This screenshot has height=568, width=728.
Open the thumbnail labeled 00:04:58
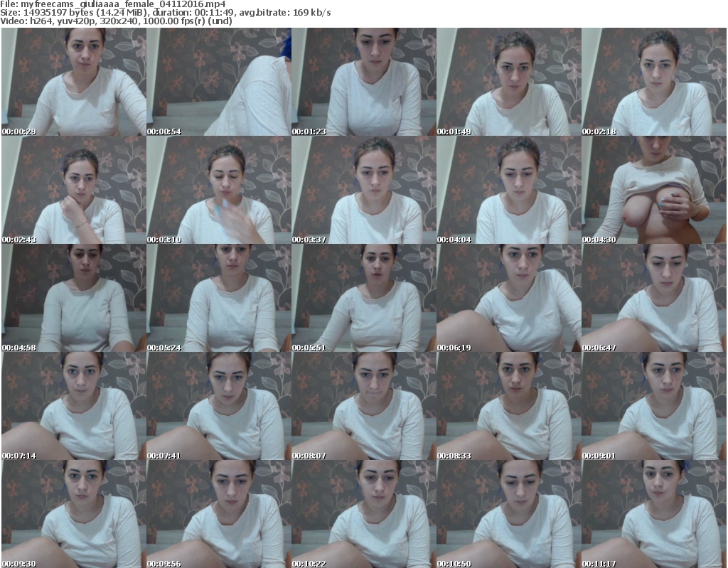(x=74, y=299)
